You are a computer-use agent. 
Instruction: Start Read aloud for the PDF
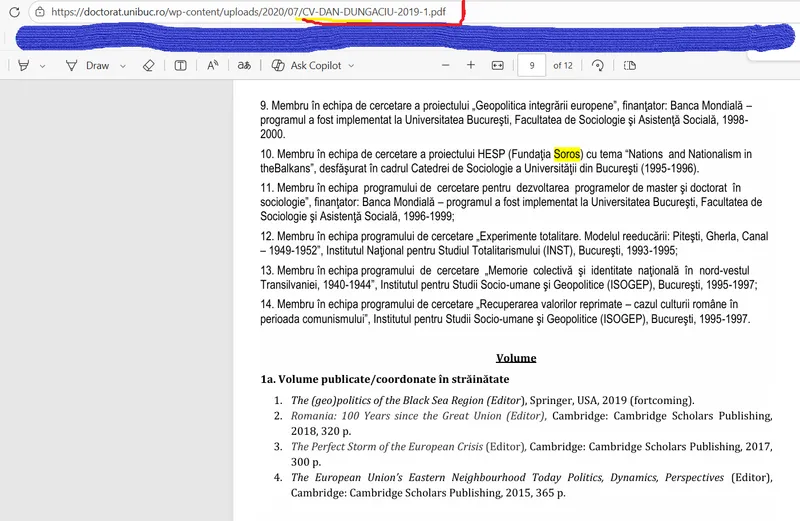pos(213,66)
